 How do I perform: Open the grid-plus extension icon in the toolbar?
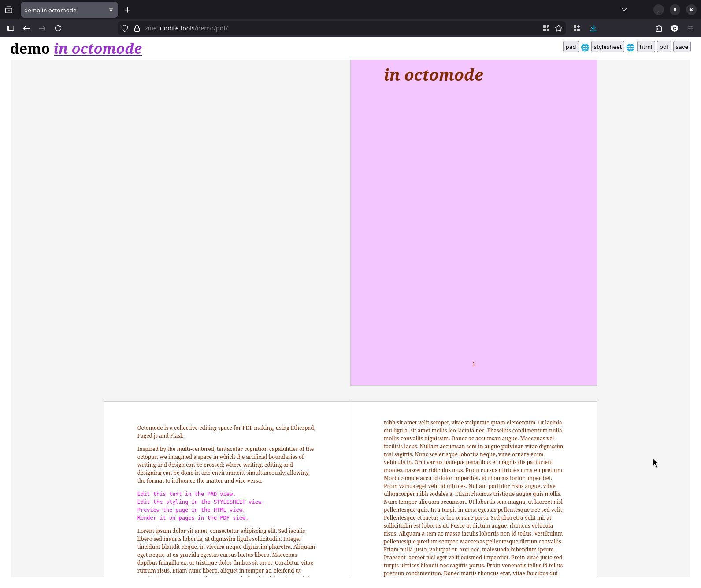(x=577, y=28)
